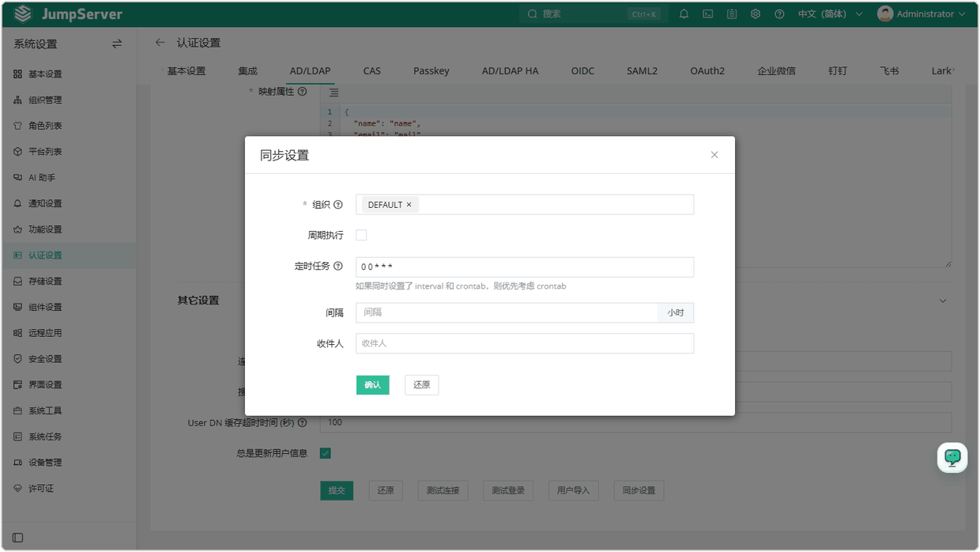This screenshot has width=980, height=552.
Task: Open the chat assistant floating icon
Action: click(x=952, y=457)
